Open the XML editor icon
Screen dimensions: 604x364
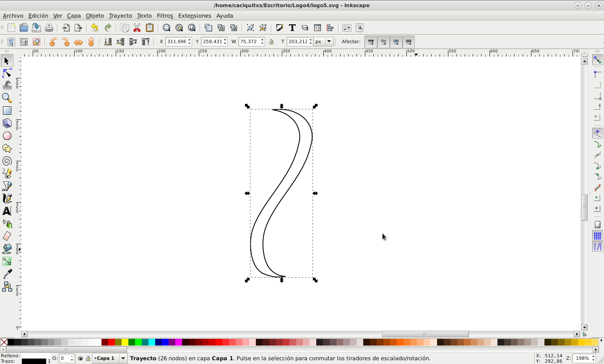[x=318, y=28]
